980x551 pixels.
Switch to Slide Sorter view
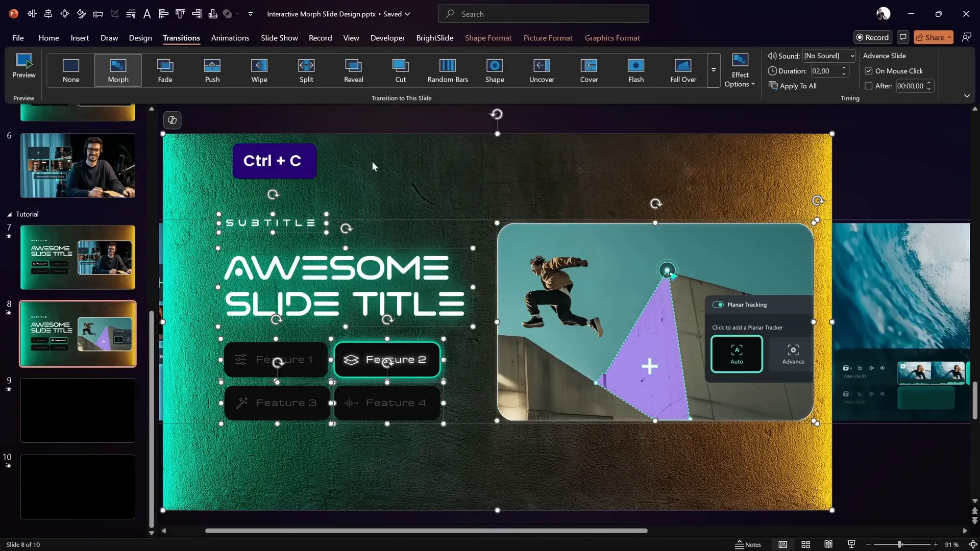(805, 544)
